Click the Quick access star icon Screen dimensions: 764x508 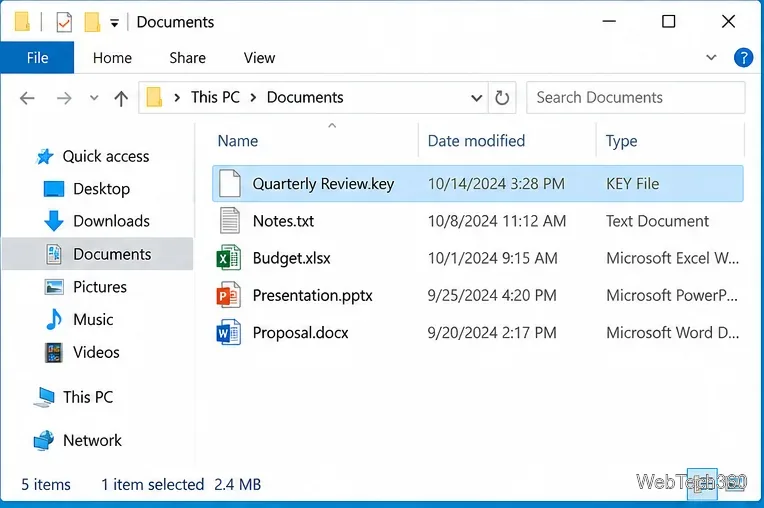(x=45, y=156)
